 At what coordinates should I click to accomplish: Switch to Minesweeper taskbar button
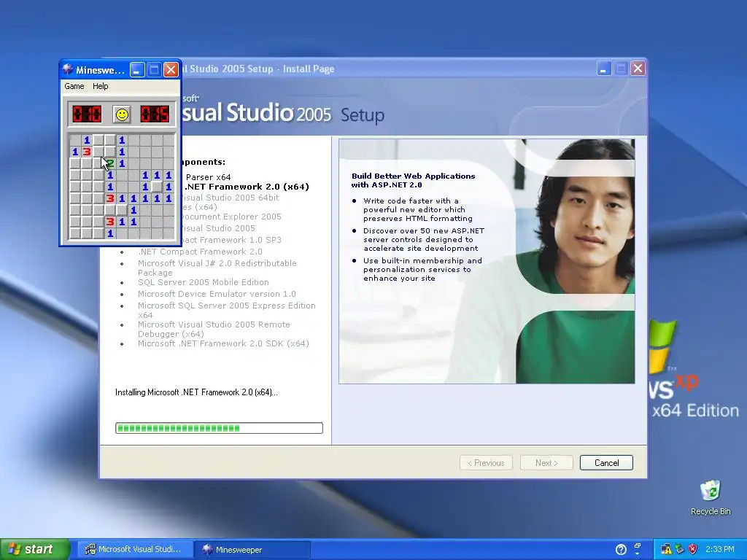click(x=252, y=550)
